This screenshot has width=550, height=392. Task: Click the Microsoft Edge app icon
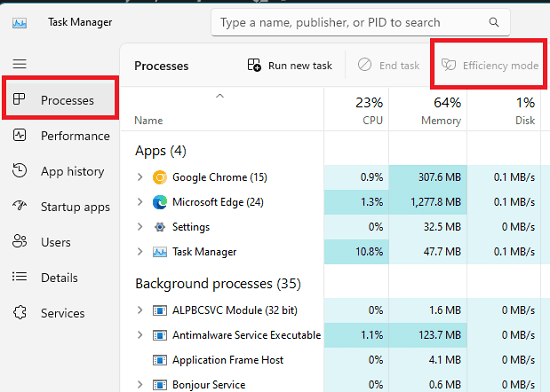(160, 202)
